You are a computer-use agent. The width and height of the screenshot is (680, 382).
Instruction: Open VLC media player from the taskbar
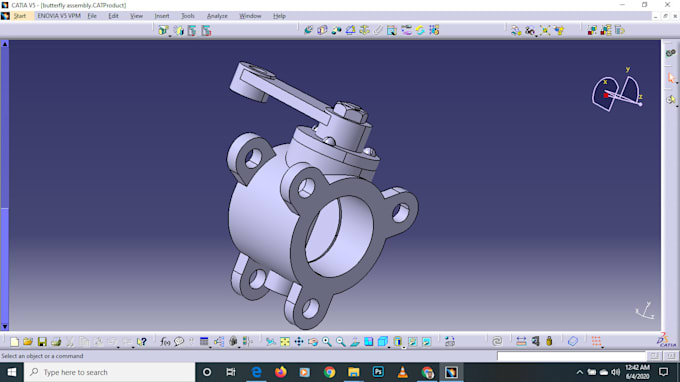click(x=402, y=372)
